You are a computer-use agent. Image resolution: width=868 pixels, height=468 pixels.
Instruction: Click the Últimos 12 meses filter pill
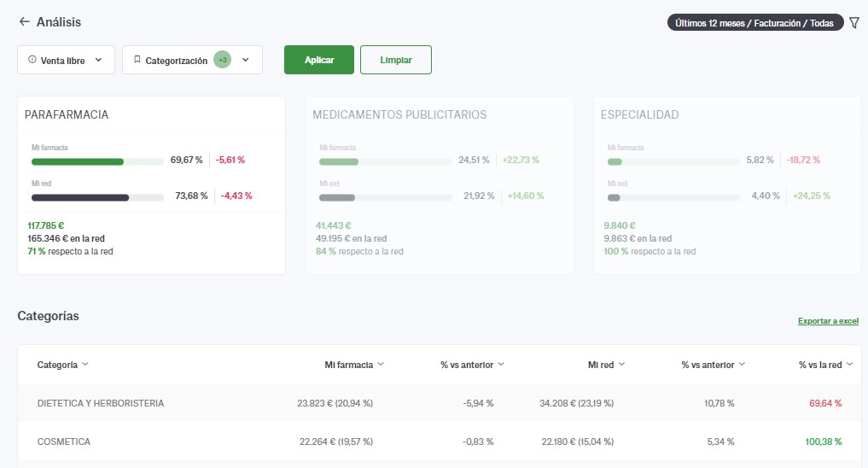[754, 23]
